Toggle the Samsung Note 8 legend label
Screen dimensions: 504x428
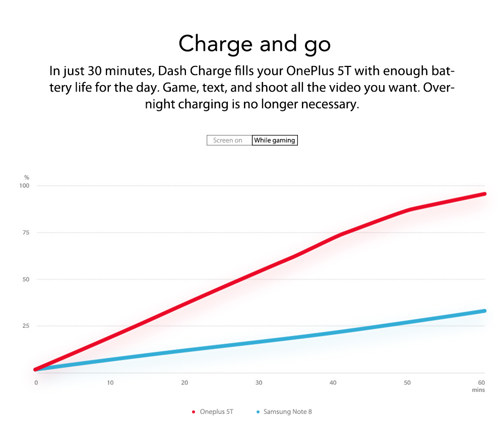pyautogui.click(x=287, y=412)
